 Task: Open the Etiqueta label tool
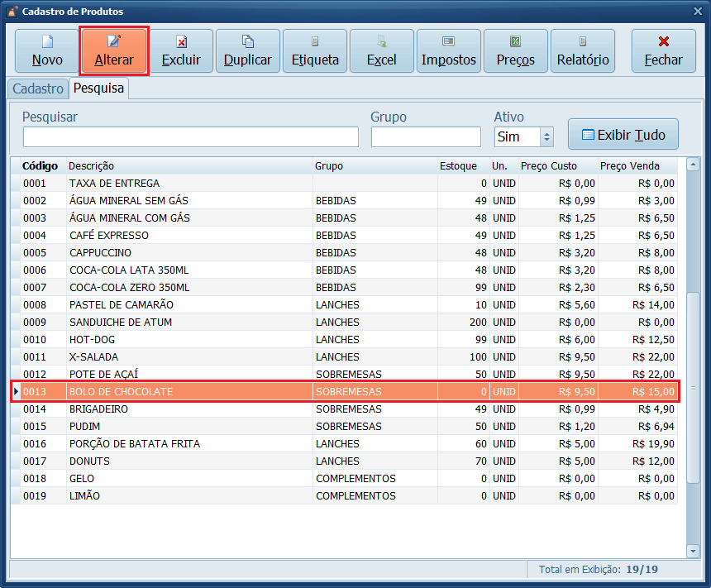pos(315,51)
